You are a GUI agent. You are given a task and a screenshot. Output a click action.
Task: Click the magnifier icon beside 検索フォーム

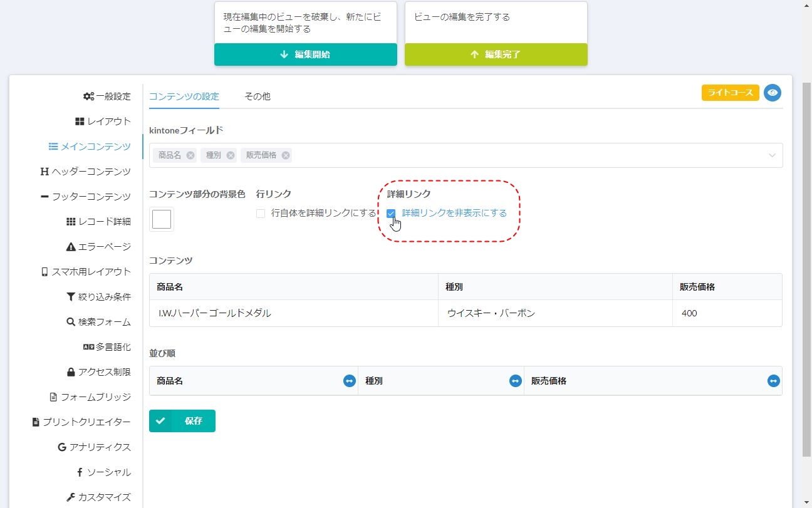coord(71,322)
